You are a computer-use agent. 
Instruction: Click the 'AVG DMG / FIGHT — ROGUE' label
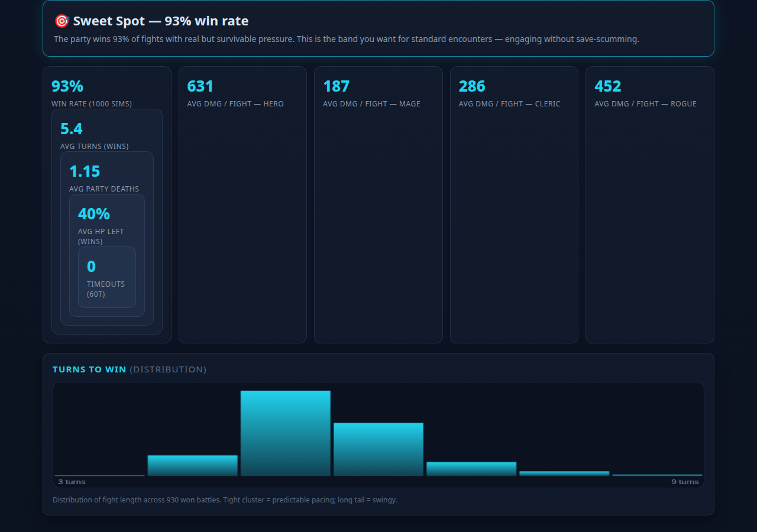point(645,104)
